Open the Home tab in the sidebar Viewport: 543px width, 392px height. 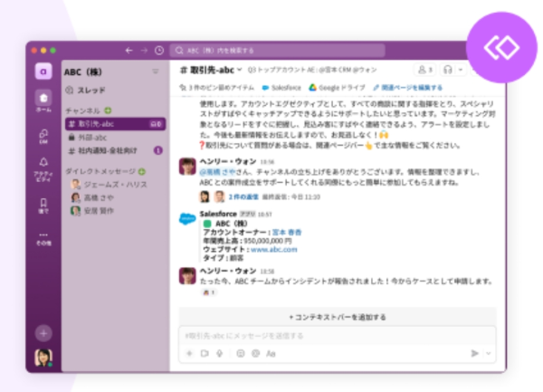coord(43,101)
